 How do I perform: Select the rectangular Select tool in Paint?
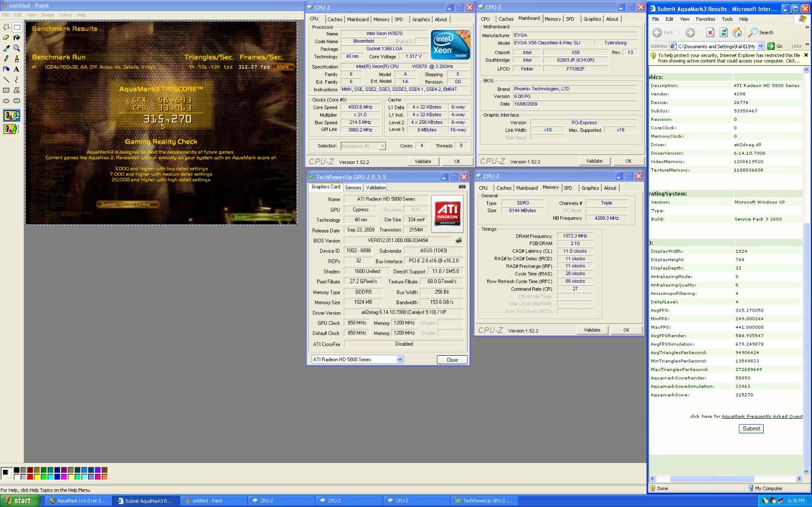(x=17, y=27)
